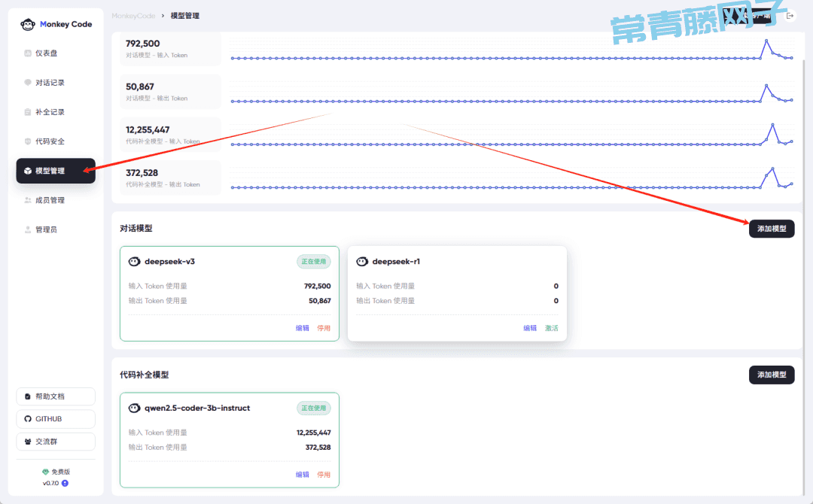
Task: Click 停用 on the qwen2.5-coder-3b-instruct card
Action: 324,475
